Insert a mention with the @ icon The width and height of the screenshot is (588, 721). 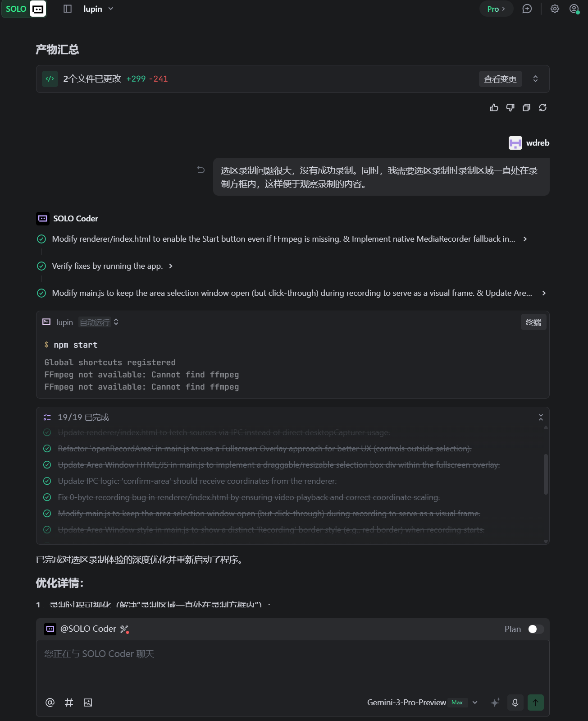[x=50, y=703]
